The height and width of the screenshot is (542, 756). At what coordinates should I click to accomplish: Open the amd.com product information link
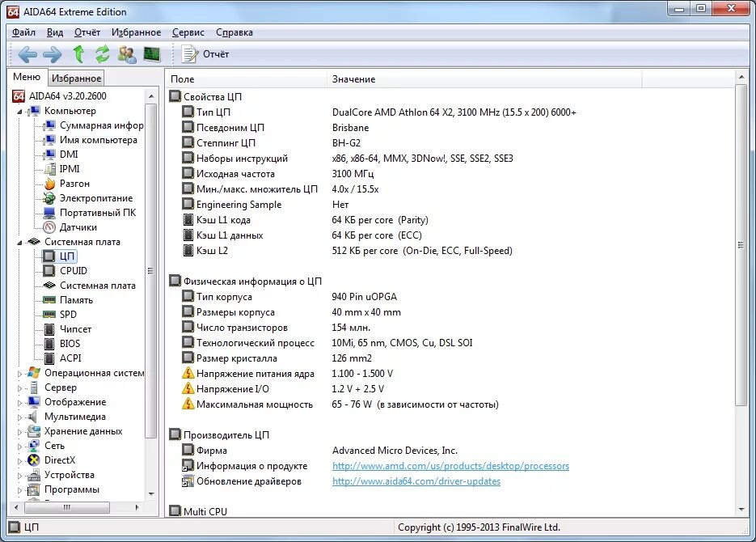pyautogui.click(x=450, y=466)
